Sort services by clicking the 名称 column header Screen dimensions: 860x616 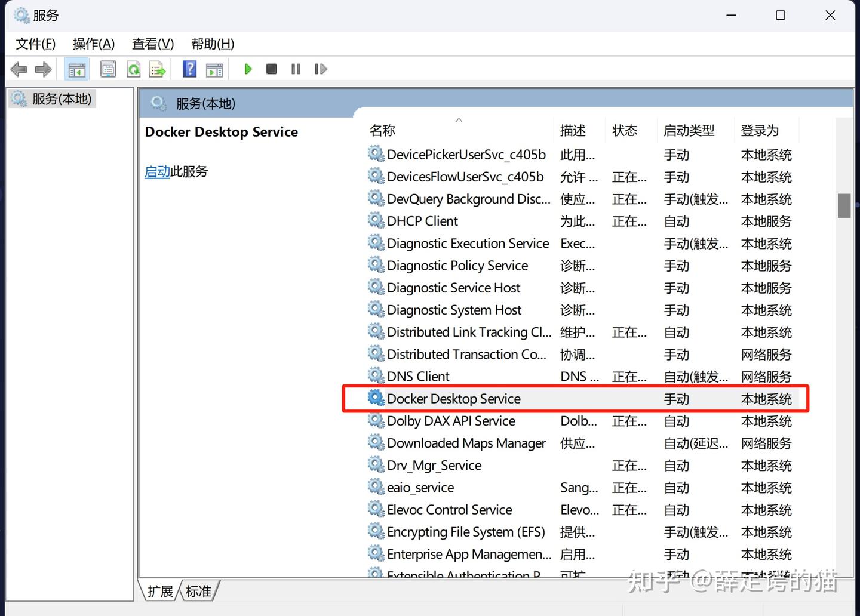point(383,130)
